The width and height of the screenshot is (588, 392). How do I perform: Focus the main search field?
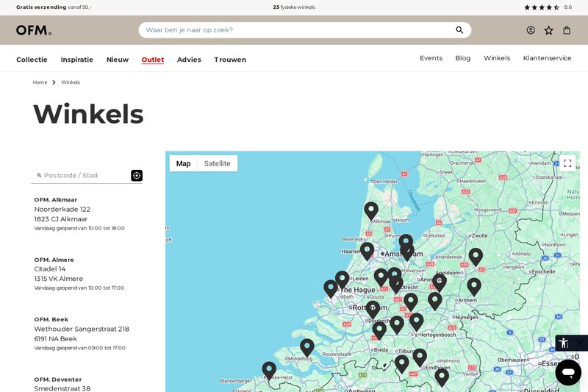[x=304, y=30]
